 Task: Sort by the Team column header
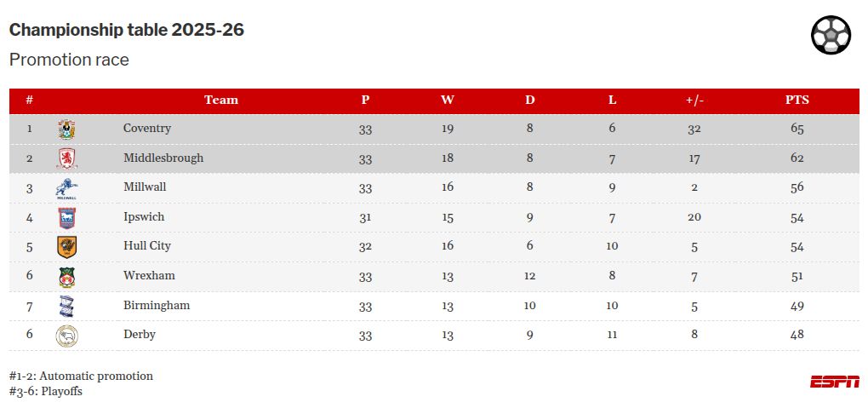221,100
